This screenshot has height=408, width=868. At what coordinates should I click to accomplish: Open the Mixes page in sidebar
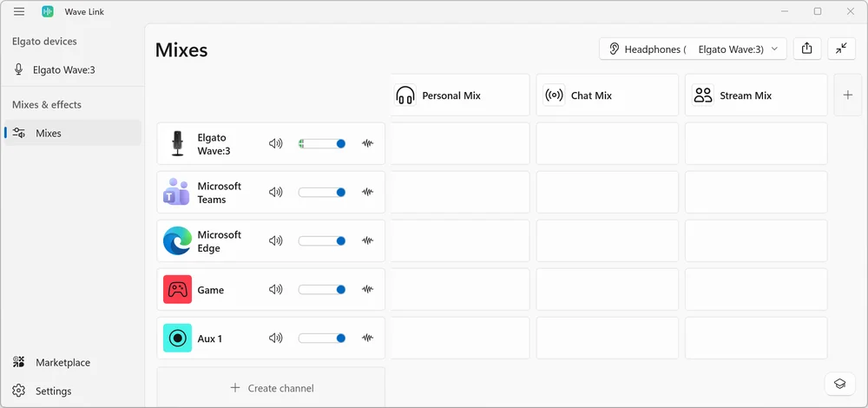tap(73, 133)
